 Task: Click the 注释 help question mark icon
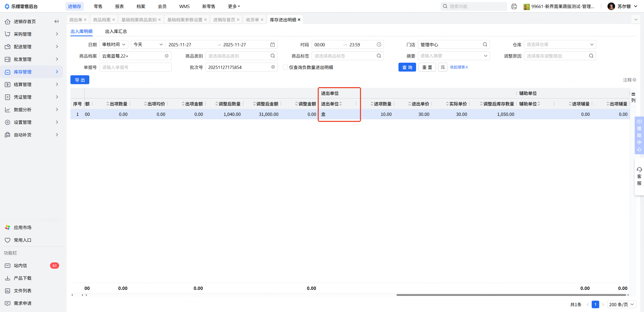point(634,80)
